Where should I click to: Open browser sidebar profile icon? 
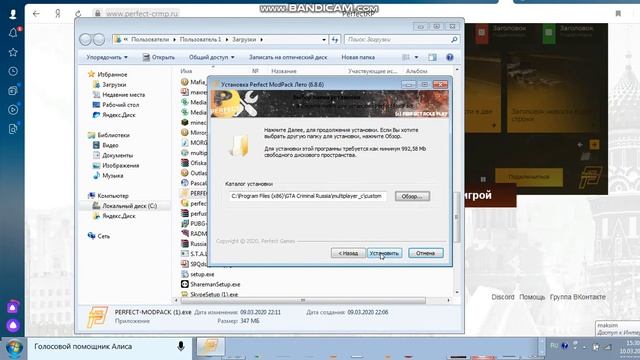13,14
